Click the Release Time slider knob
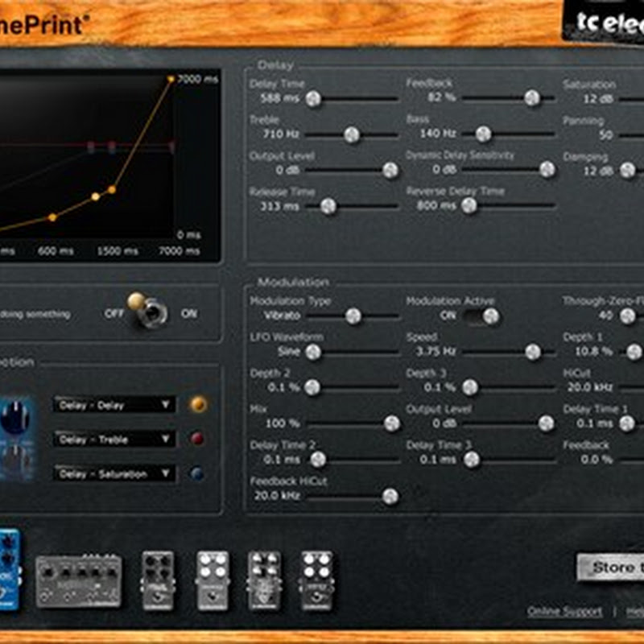The image size is (644, 644). [x=328, y=206]
